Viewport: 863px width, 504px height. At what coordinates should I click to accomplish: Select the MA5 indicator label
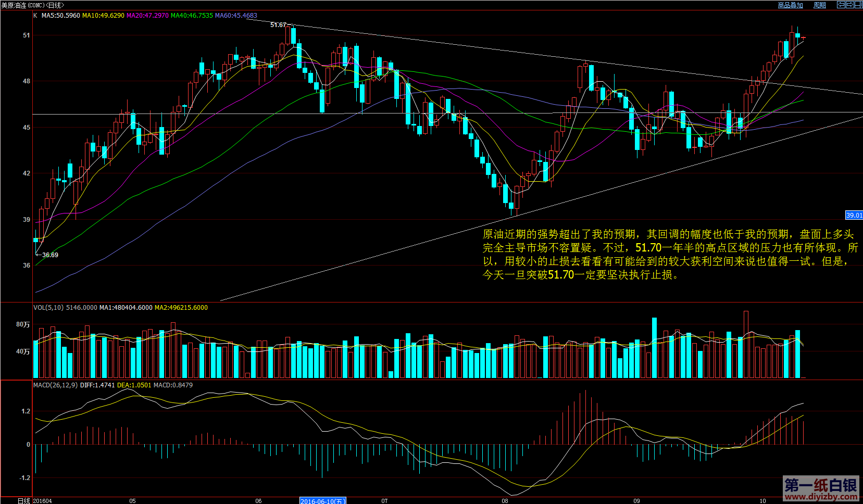[60, 16]
